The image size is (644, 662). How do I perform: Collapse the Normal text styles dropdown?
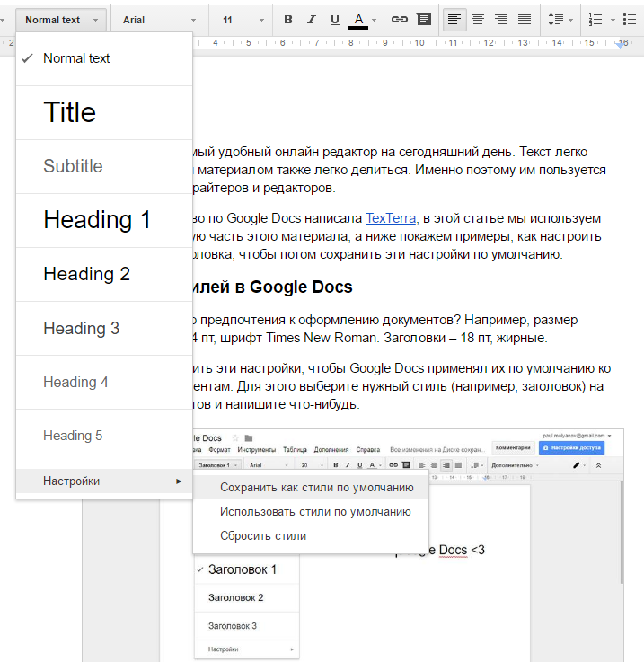tap(61, 20)
